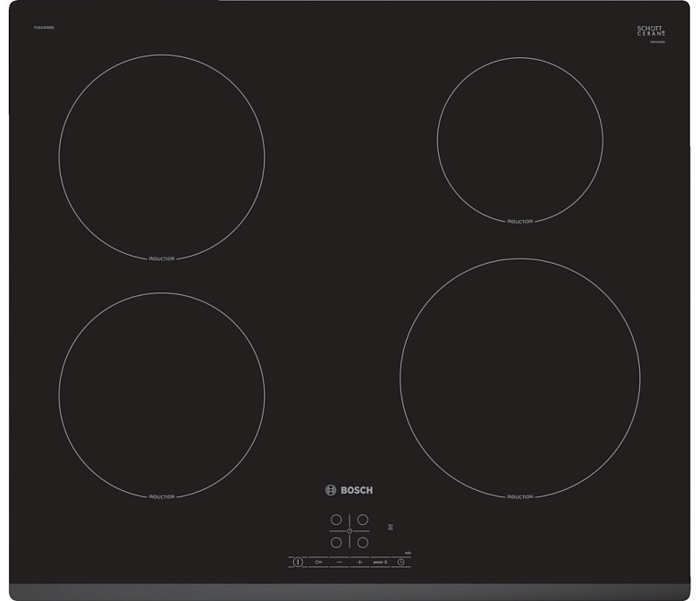Click the hourglass timer indicator
Image resolution: width=700 pixels, height=601 pixels.
click(x=391, y=526)
